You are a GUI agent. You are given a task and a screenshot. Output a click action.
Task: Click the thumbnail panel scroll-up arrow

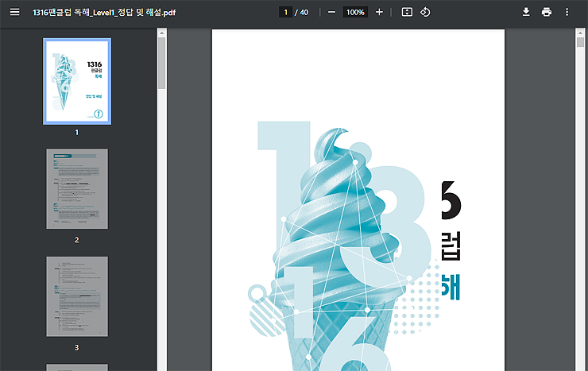161,33
